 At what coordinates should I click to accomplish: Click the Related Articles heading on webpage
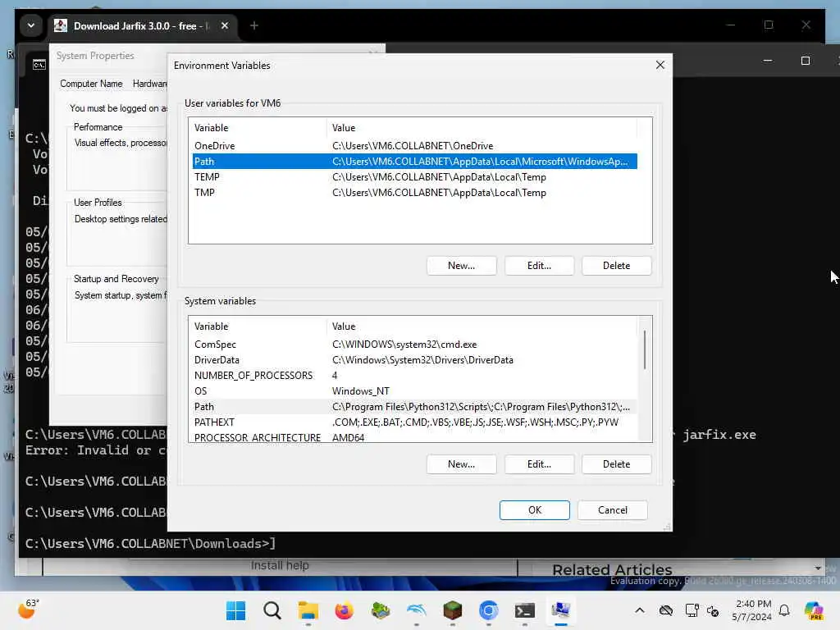tap(612, 569)
